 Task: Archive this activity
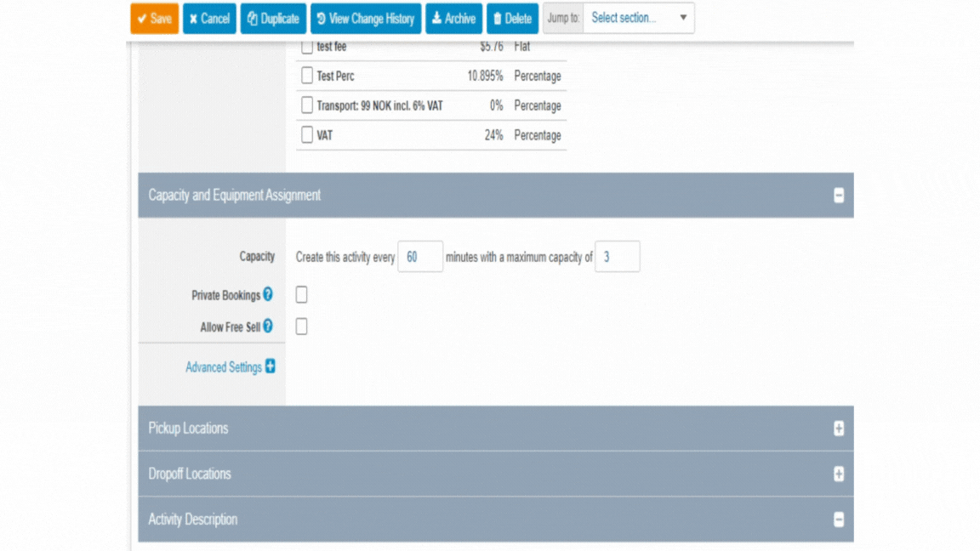pyautogui.click(x=453, y=19)
